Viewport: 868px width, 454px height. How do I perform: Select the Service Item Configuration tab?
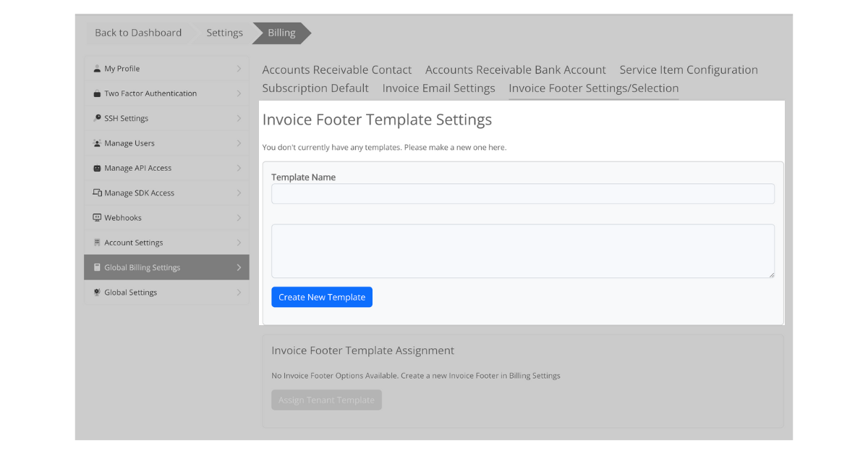(688, 70)
